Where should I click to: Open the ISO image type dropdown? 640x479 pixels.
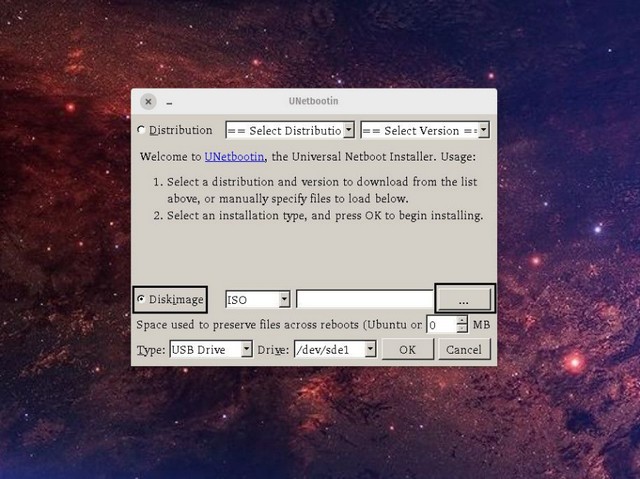coord(258,300)
